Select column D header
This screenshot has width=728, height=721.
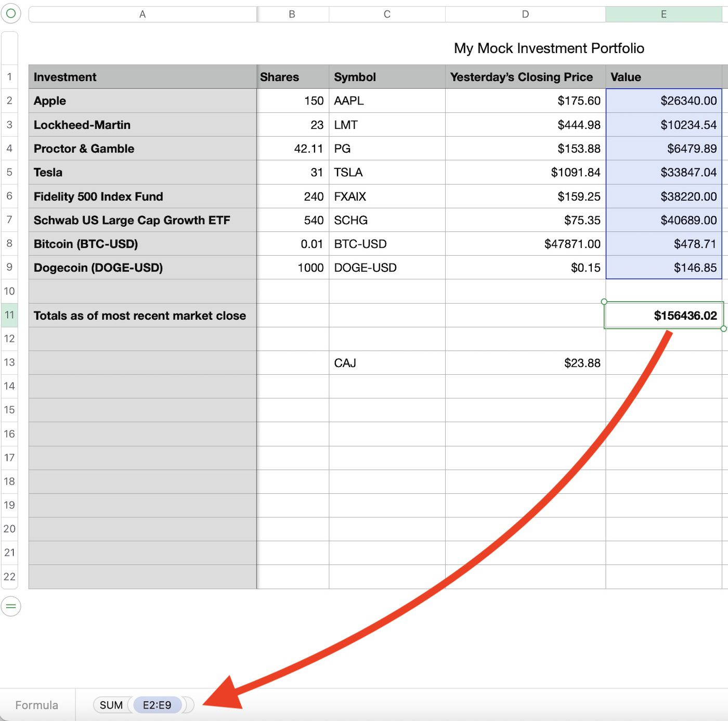[525, 14]
